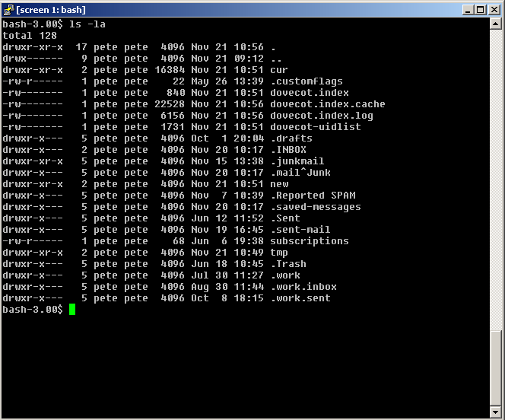Click the timestamp "20:04"

click(x=249, y=138)
